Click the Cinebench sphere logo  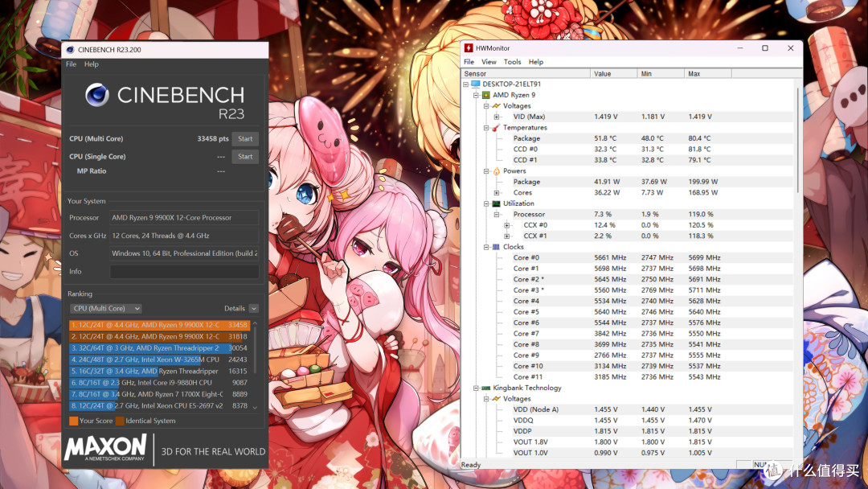tap(97, 95)
